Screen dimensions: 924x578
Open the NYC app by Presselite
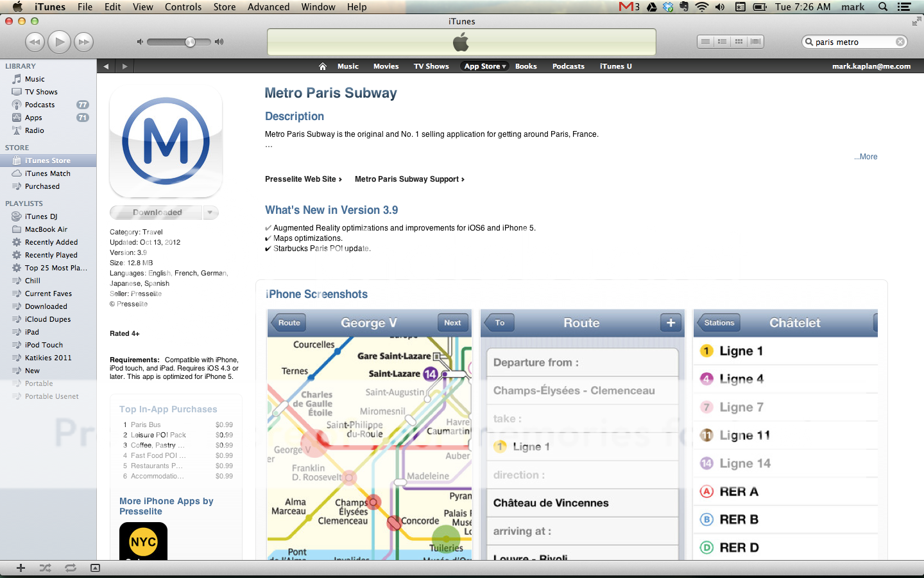143,541
